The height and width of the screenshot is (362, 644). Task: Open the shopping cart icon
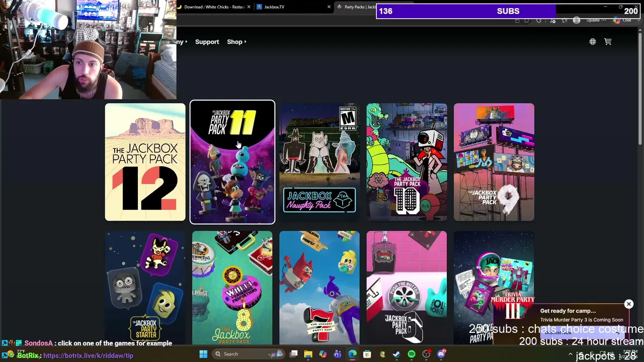[608, 42]
